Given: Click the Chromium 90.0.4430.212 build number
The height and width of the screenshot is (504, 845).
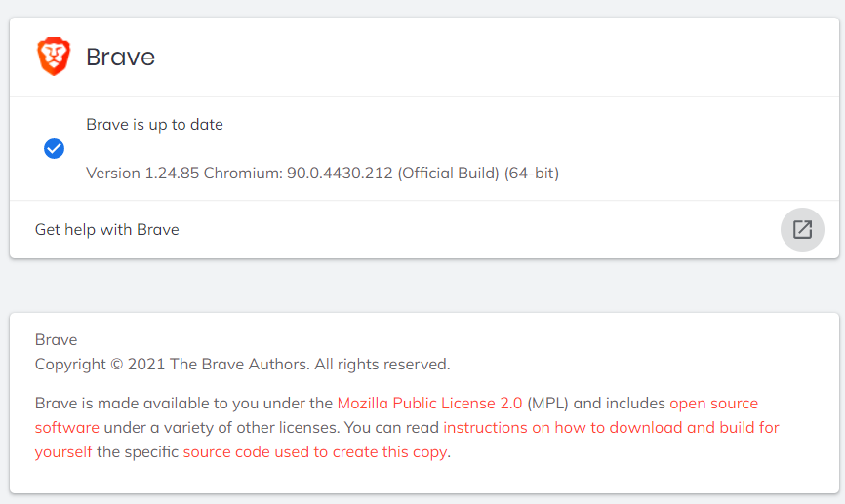Looking at the screenshot, I should (340, 173).
